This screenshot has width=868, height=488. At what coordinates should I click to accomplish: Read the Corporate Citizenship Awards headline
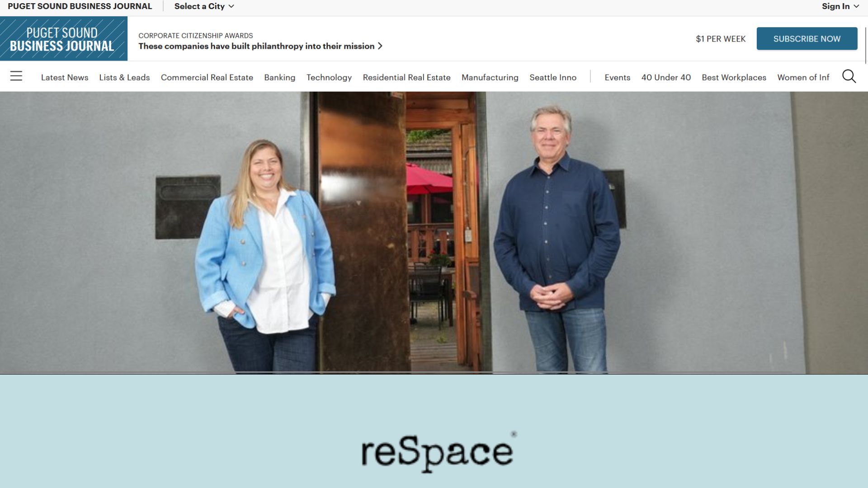256,46
